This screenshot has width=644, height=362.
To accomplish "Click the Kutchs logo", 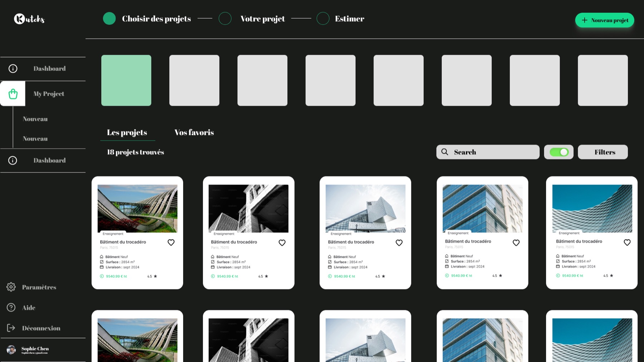I will (29, 19).
